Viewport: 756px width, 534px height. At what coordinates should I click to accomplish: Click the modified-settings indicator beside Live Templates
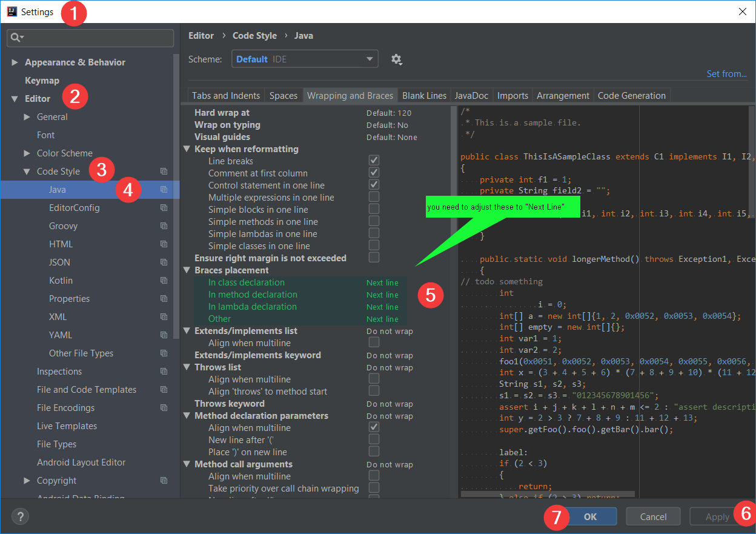coord(164,426)
